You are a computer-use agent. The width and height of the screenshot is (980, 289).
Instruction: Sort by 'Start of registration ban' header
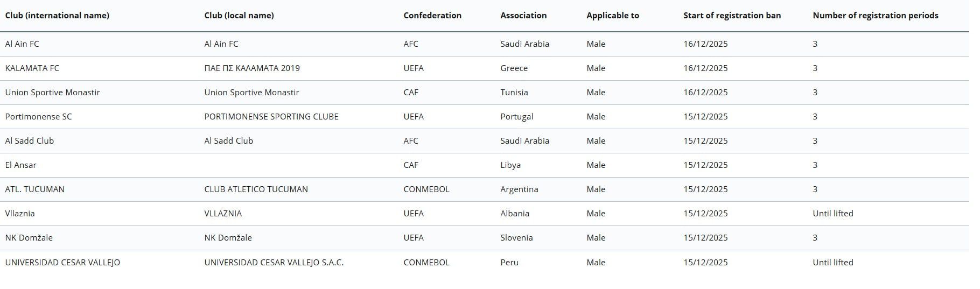(732, 16)
